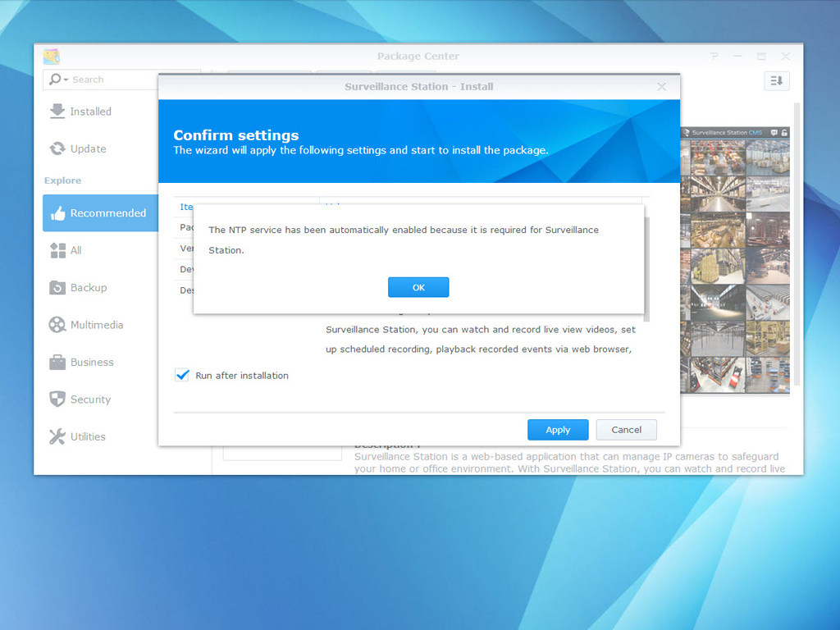Open Package Center help question mark
Viewport: 840px width, 630px height.
(714, 57)
